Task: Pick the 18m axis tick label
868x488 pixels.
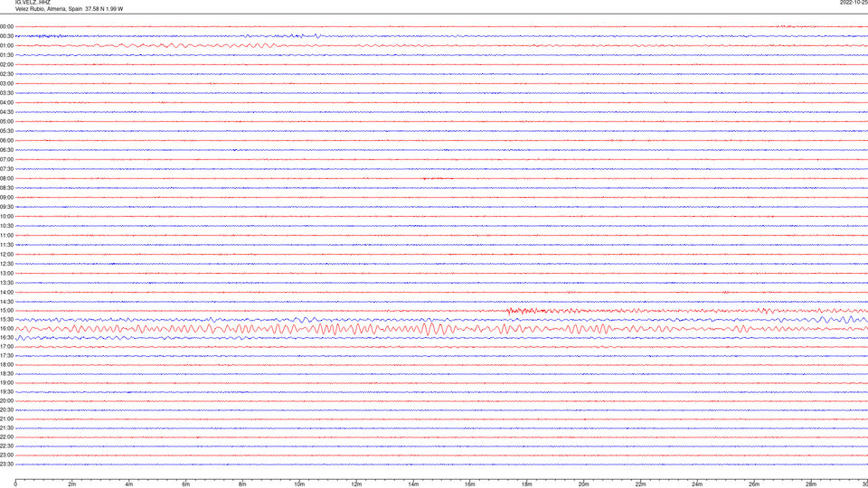Action: click(527, 484)
